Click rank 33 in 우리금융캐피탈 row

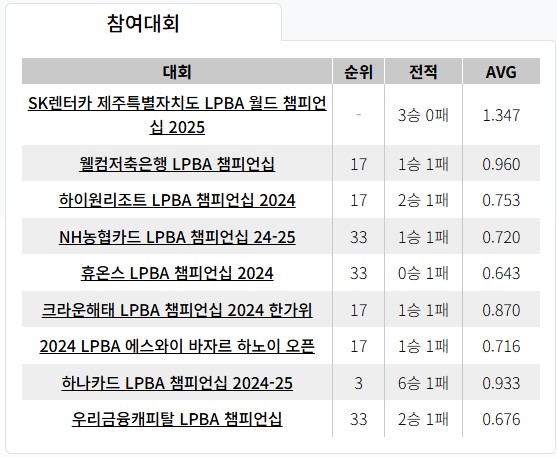[x=358, y=419]
